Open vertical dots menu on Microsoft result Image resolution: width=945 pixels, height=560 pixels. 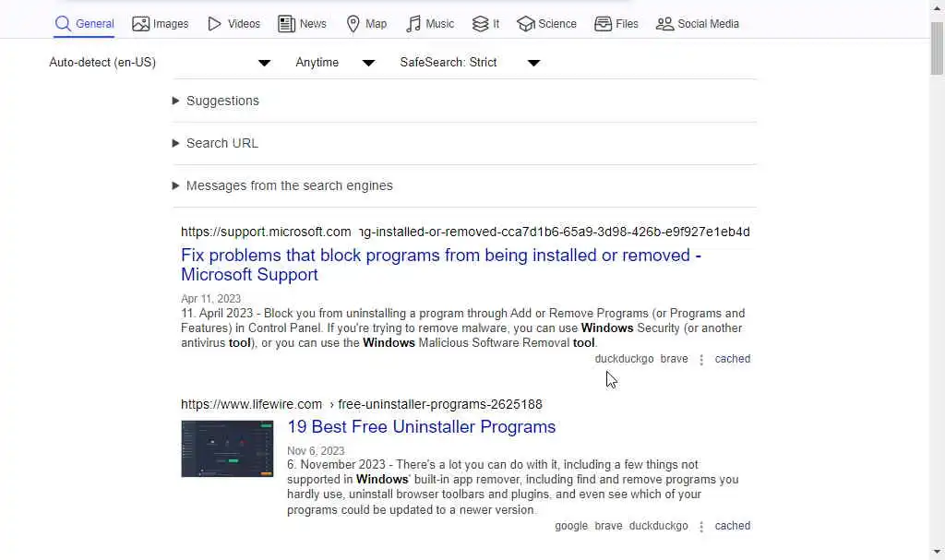click(x=701, y=359)
